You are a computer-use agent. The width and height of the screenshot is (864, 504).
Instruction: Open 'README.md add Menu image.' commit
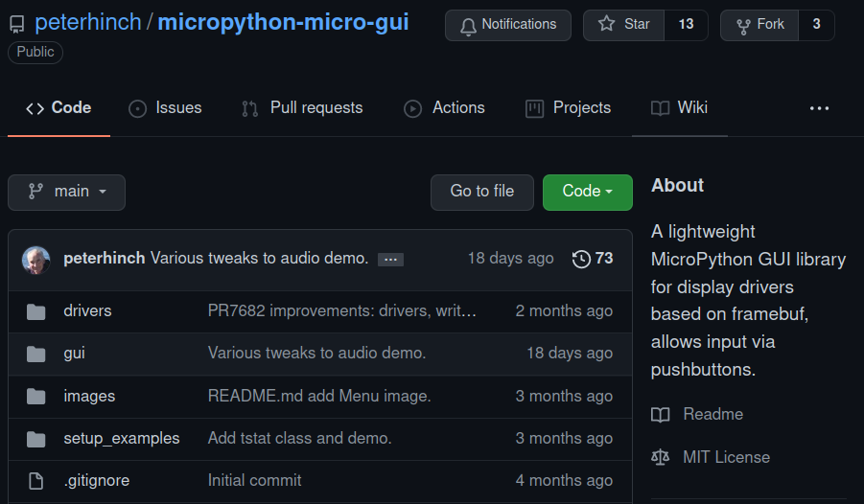tap(319, 396)
